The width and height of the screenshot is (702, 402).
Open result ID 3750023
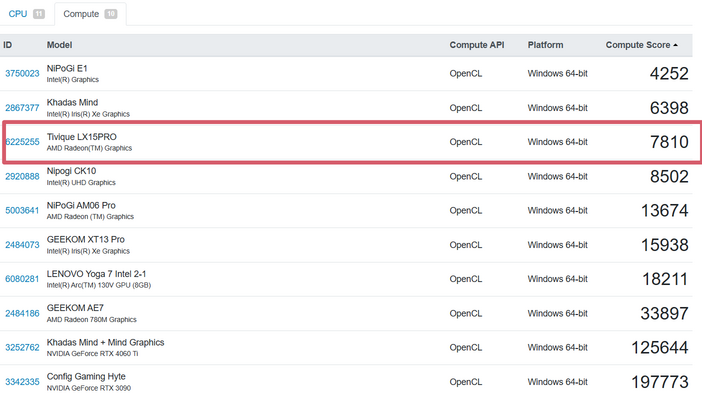(x=22, y=73)
